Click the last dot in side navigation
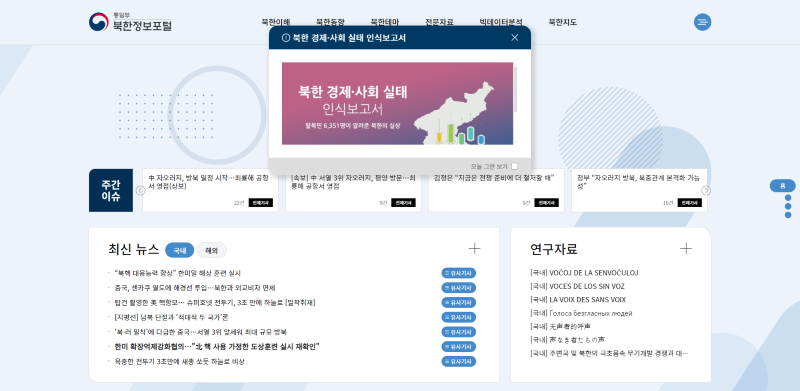Screen dimensions: 800x391 788,215
